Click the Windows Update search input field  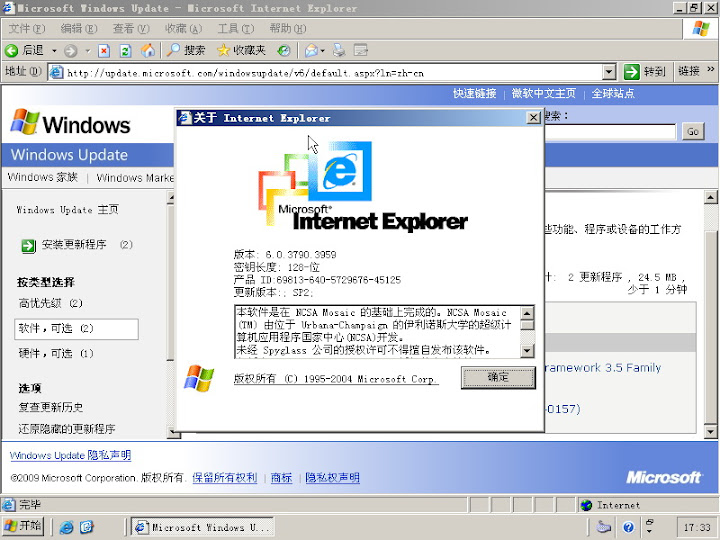pyautogui.click(x=610, y=132)
